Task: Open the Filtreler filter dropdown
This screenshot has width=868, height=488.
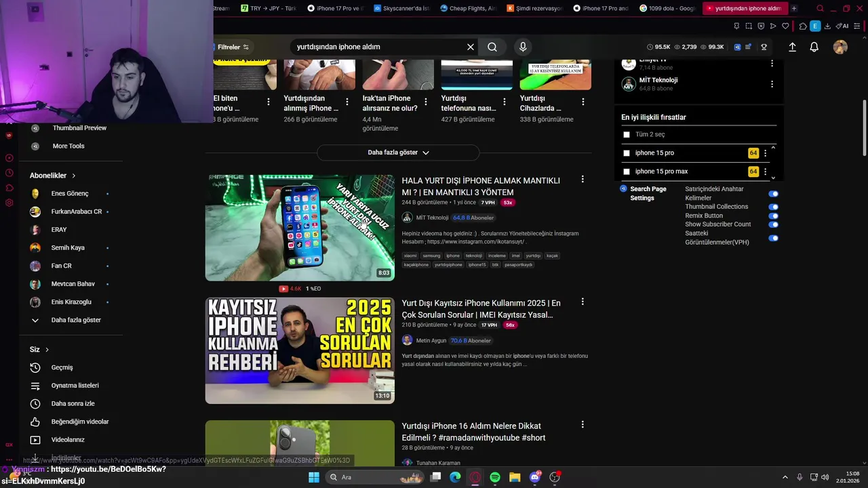Action: (232, 47)
